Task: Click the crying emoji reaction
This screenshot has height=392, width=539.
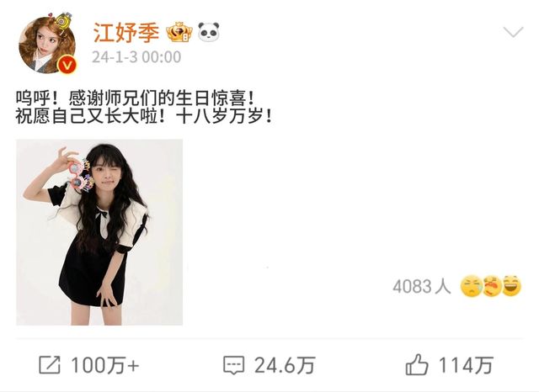Action: [471, 286]
